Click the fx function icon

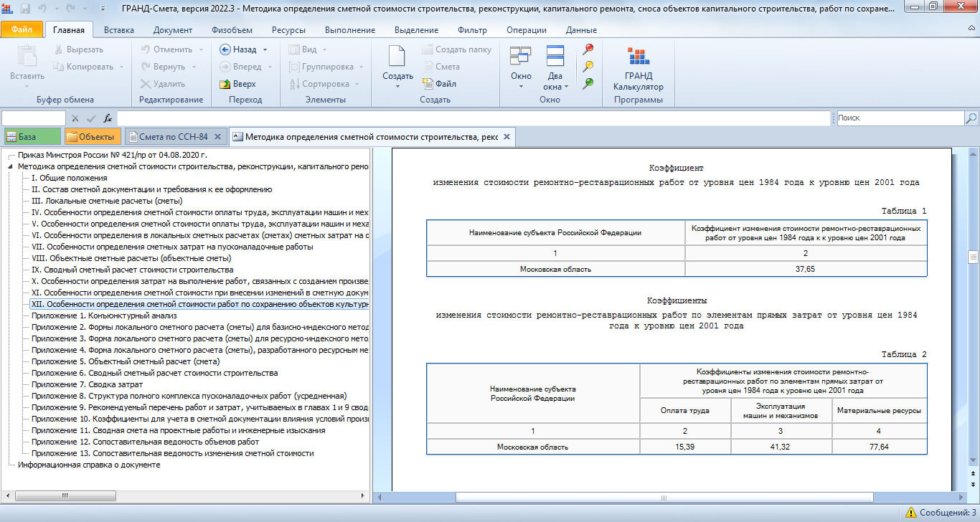click(108, 118)
